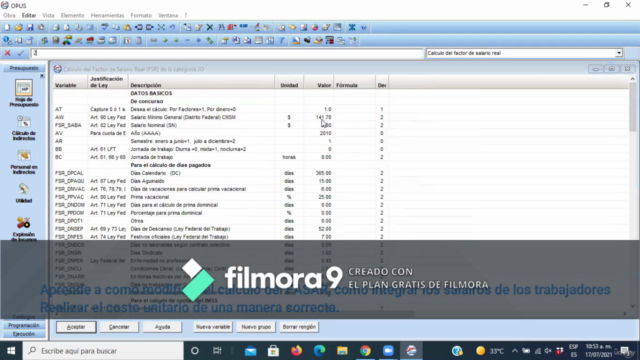Close the sidebar panel with its small x
Screen dimensions: 640x360
[x=42, y=76]
